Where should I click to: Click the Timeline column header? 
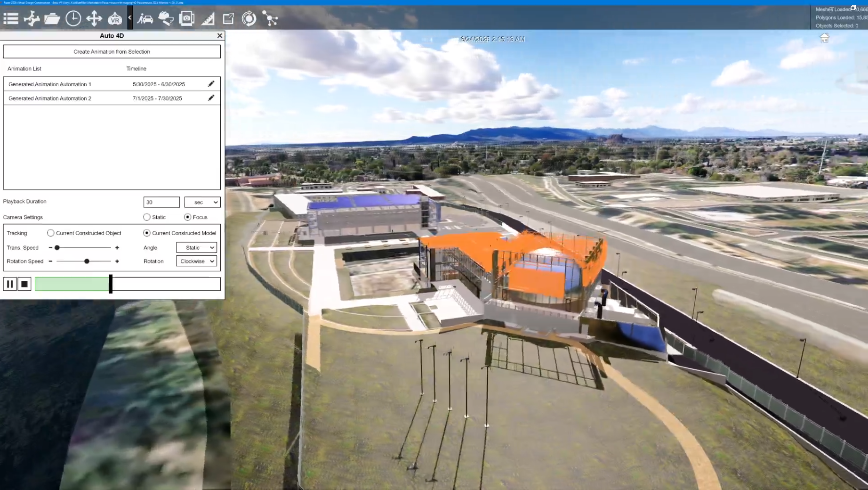[136, 69]
